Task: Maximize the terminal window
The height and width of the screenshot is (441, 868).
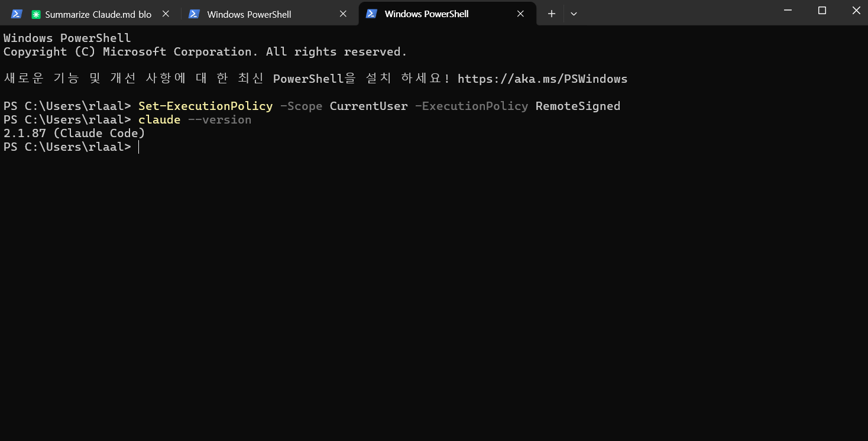Action: [822, 10]
